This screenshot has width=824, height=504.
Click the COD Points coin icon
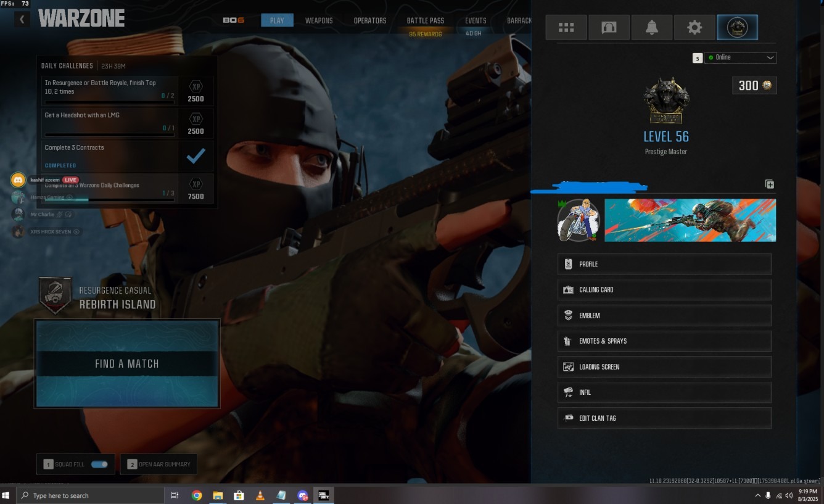pyautogui.click(x=767, y=86)
